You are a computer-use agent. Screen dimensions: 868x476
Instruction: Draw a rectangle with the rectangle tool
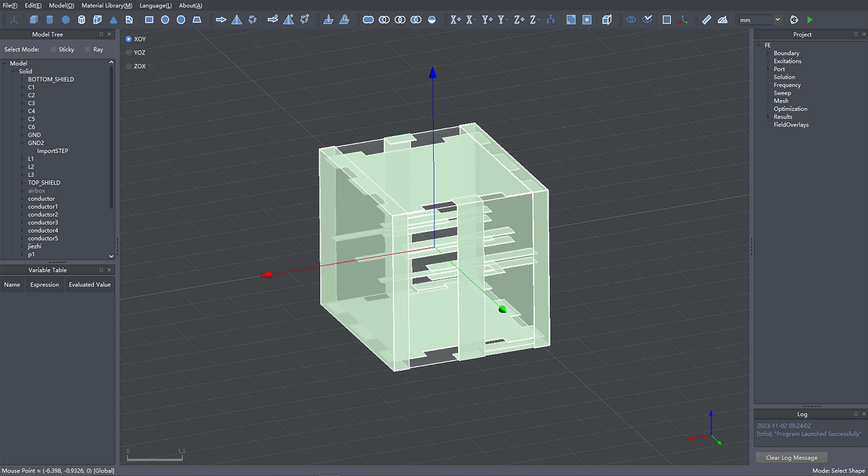(149, 20)
